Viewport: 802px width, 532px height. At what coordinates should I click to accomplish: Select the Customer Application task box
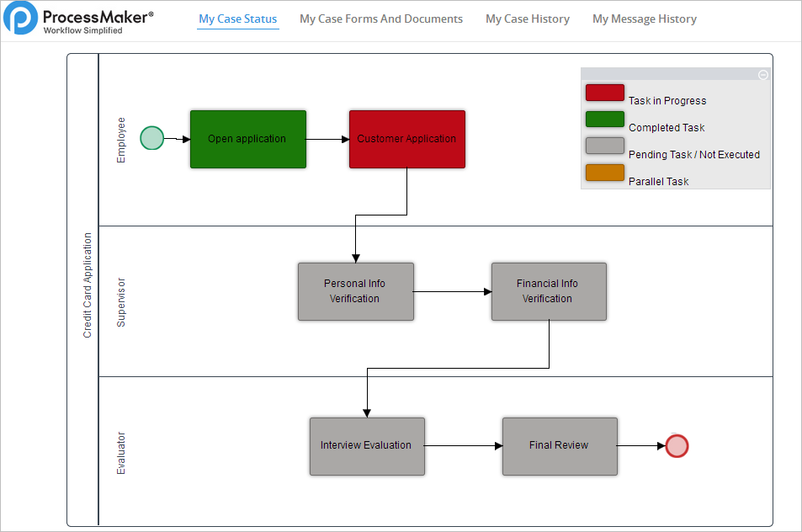tap(406, 139)
